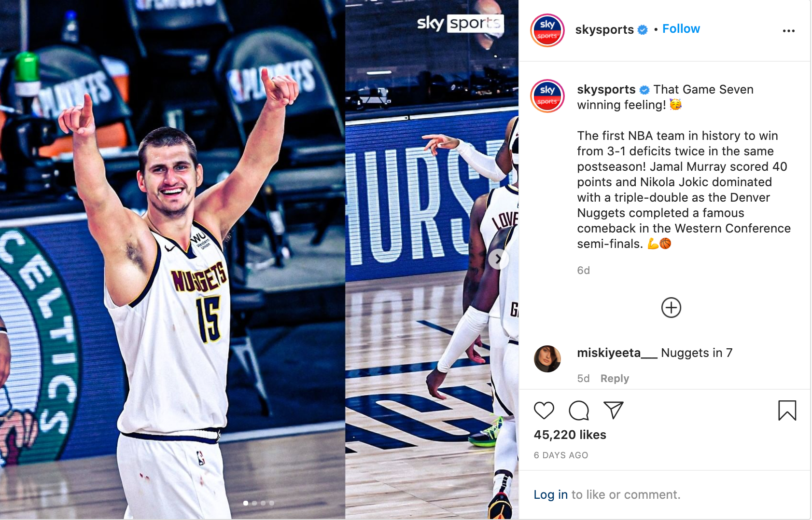
Task: Save the post with the bookmark icon
Action: pos(787,411)
